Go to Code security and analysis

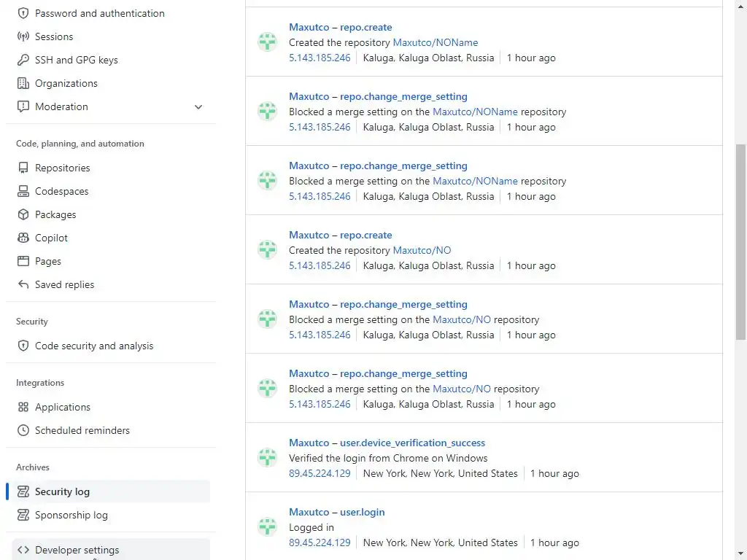pyautogui.click(x=94, y=346)
